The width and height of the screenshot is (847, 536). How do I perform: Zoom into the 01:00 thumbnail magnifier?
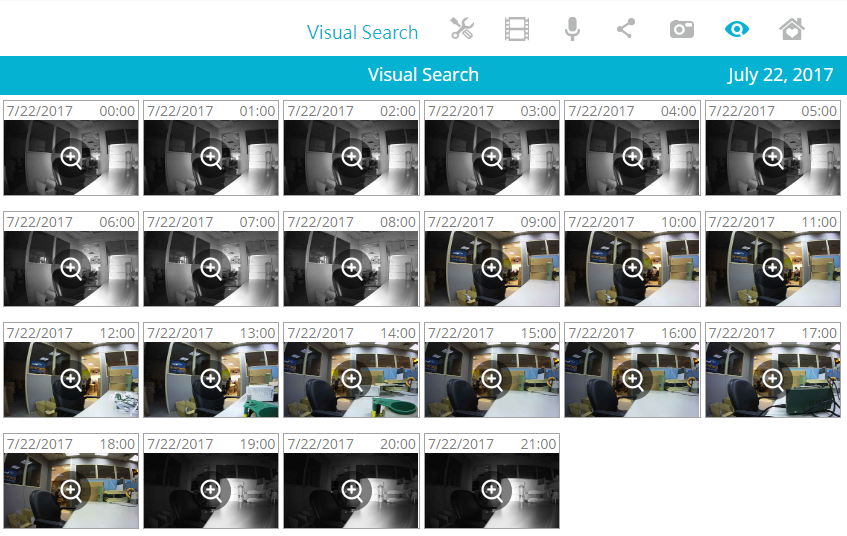pyautogui.click(x=211, y=157)
